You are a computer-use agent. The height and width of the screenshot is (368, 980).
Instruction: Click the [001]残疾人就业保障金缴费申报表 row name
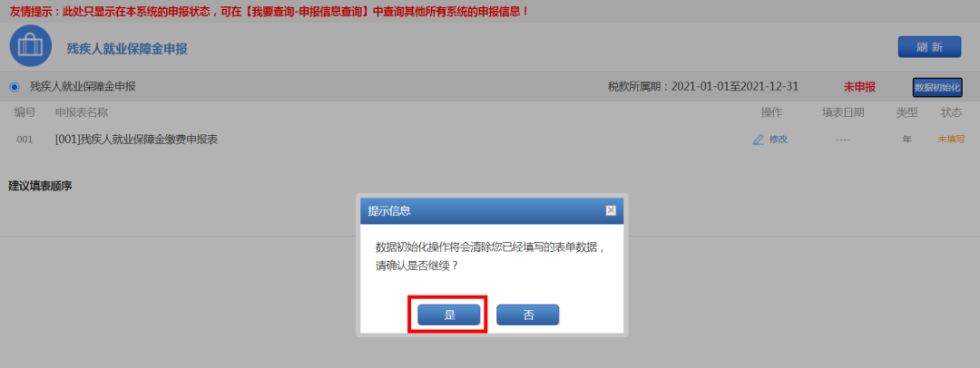tap(136, 140)
